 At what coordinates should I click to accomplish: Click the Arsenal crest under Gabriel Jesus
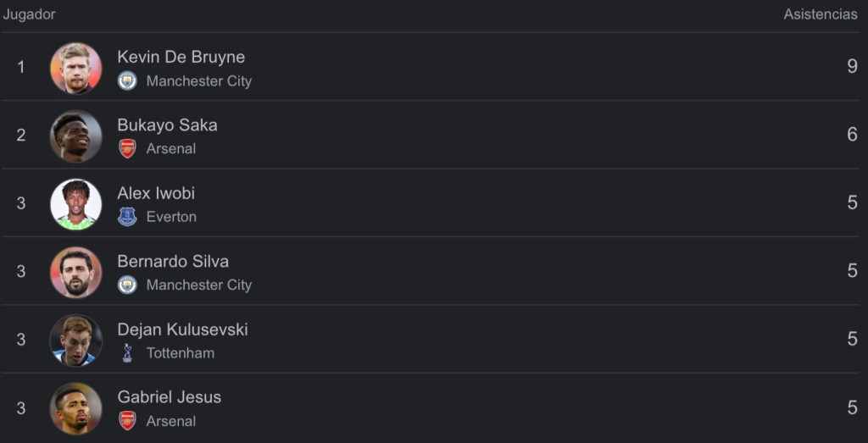[127, 421]
